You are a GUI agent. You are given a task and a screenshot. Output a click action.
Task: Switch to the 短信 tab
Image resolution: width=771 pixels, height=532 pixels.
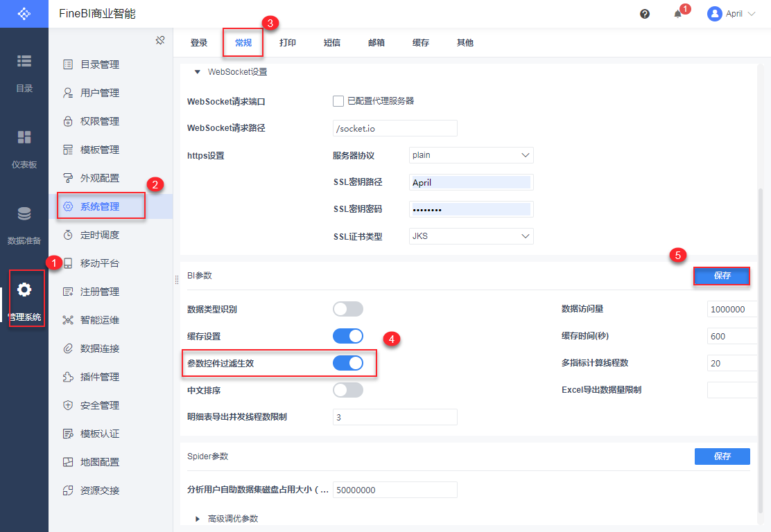(x=332, y=43)
